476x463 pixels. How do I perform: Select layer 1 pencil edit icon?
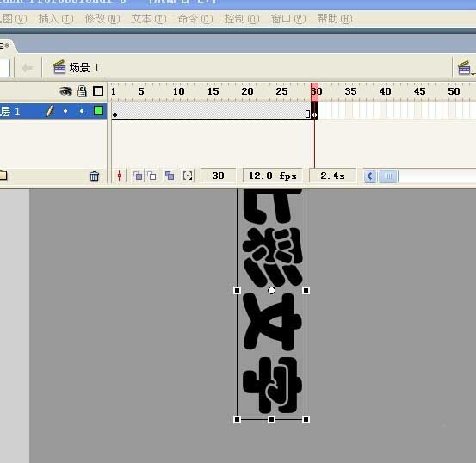[51, 111]
